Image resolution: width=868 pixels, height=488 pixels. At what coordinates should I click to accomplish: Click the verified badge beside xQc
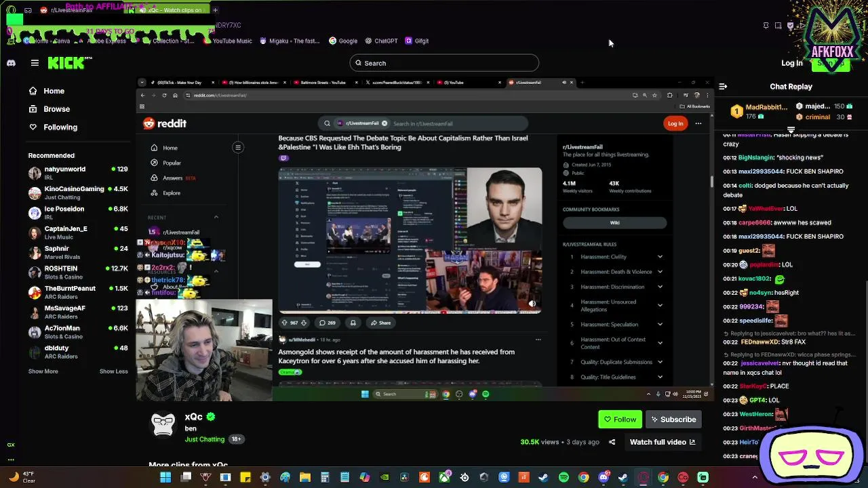[x=211, y=417]
